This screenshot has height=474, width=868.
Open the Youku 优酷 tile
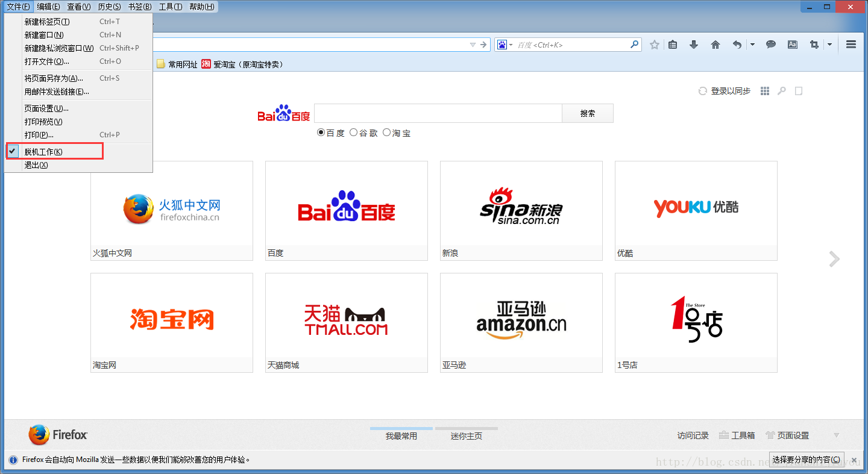tap(696, 211)
